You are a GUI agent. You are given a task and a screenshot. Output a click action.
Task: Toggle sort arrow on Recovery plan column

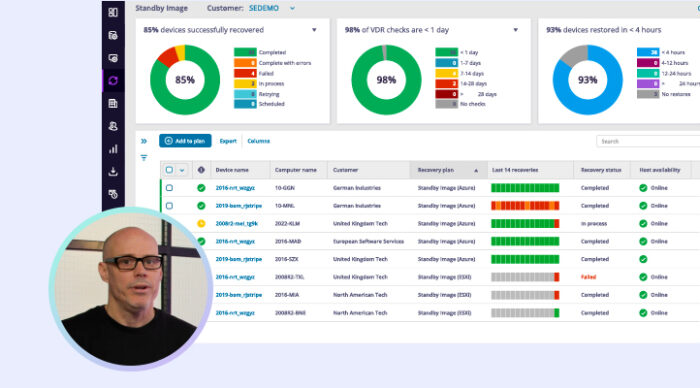[476, 171]
